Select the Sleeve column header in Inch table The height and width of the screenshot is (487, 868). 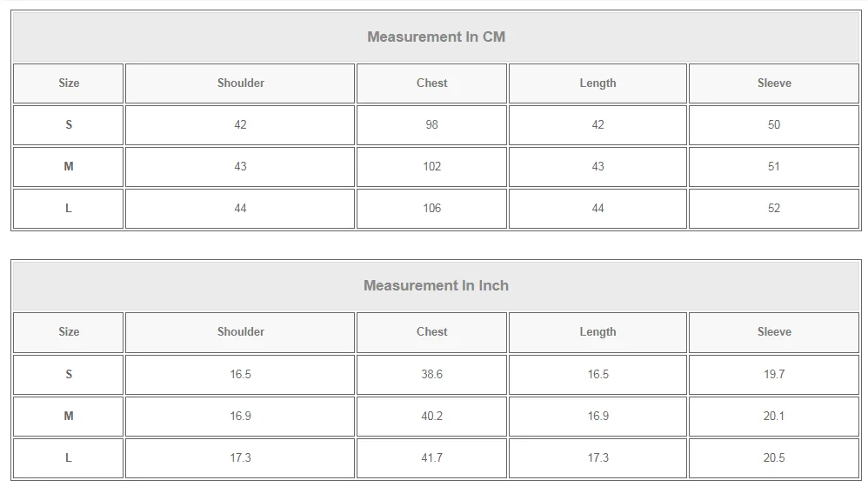(774, 332)
